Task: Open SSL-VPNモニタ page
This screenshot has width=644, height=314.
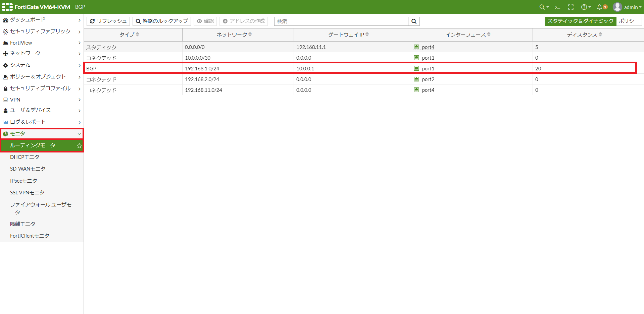Action: (42, 193)
